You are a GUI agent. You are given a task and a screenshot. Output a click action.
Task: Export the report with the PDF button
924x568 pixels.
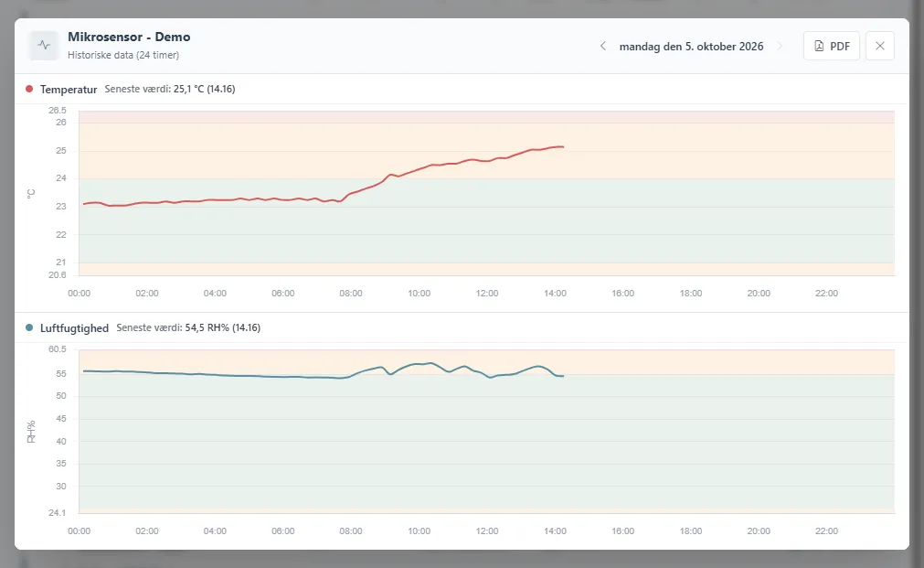[x=832, y=46]
